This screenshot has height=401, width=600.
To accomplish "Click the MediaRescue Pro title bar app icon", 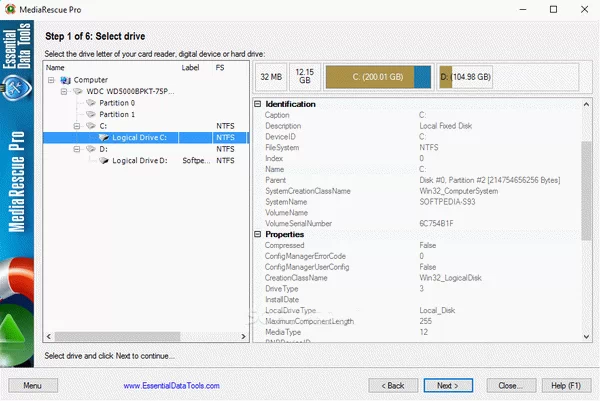I will pos(10,9).
